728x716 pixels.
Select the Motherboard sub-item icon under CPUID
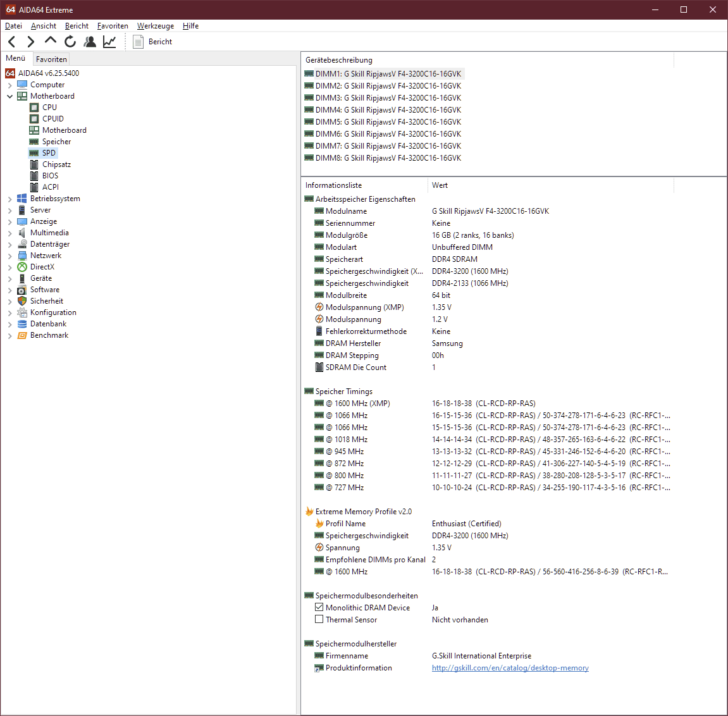pos(34,130)
